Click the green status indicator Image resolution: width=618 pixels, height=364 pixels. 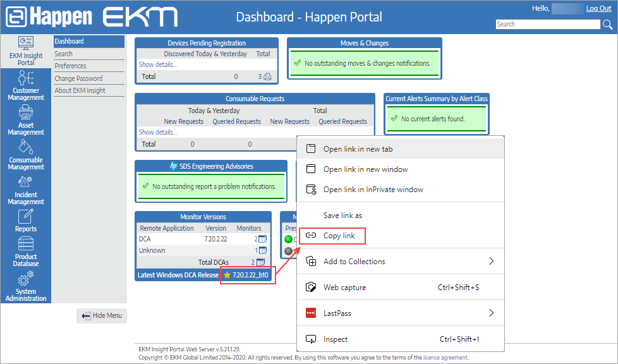289,240
